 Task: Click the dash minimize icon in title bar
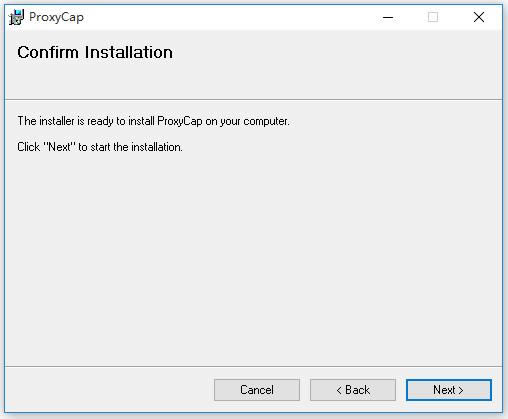[388, 17]
